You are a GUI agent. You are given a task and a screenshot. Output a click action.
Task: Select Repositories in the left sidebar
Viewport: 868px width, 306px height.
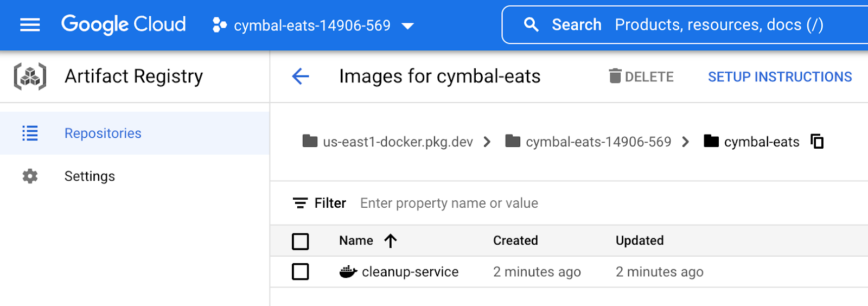(103, 133)
